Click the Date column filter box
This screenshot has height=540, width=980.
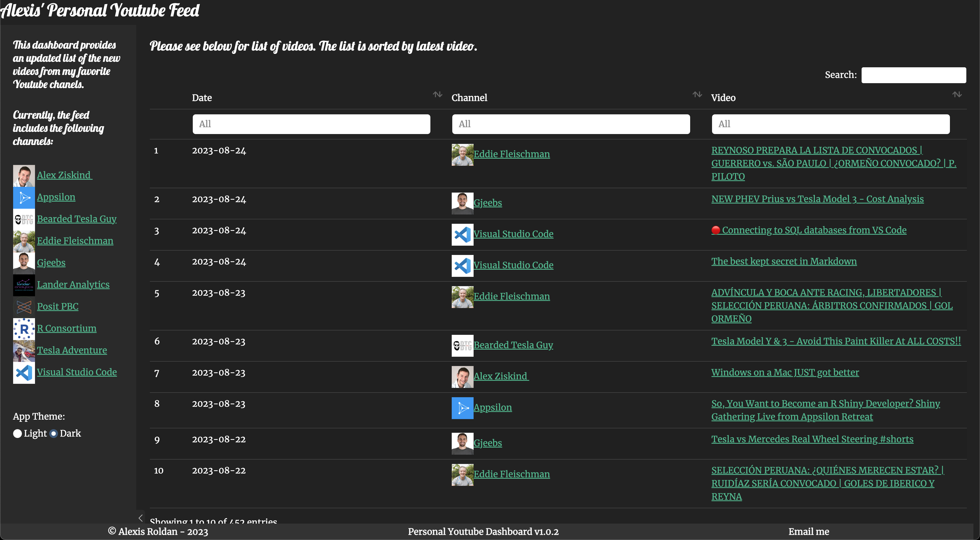pos(311,124)
